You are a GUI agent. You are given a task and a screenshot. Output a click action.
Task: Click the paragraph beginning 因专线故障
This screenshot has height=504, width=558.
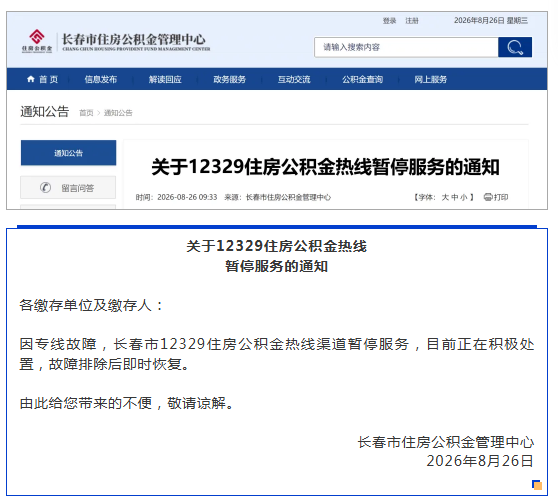coord(277,354)
